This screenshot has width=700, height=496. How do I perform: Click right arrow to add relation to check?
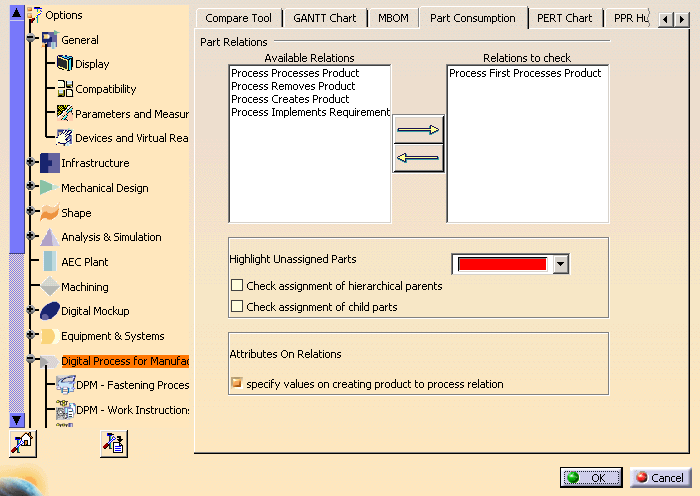pos(418,130)
